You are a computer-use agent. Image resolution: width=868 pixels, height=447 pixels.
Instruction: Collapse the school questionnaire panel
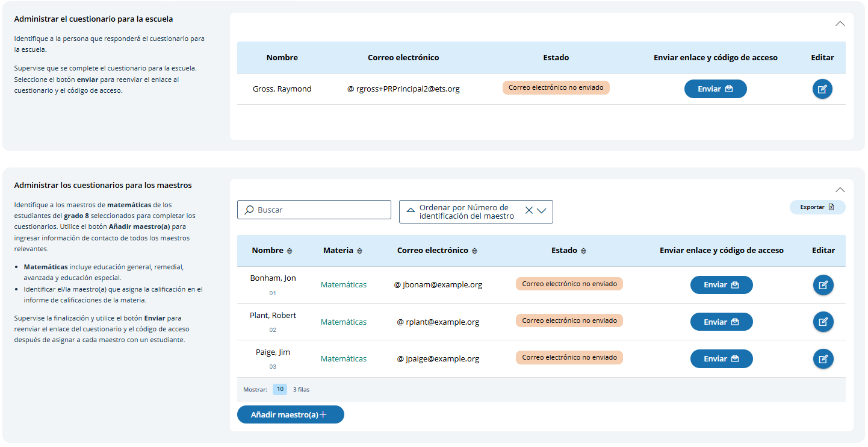[840, 24]
